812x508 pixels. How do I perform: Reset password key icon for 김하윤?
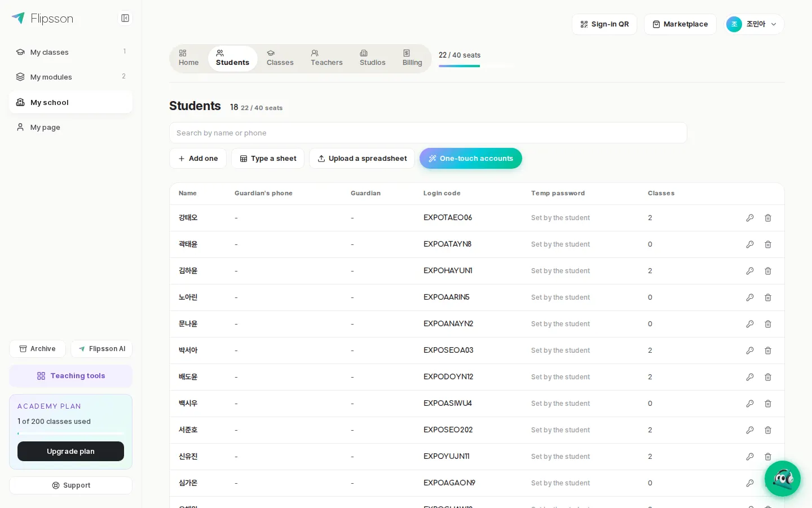(750, 271)
